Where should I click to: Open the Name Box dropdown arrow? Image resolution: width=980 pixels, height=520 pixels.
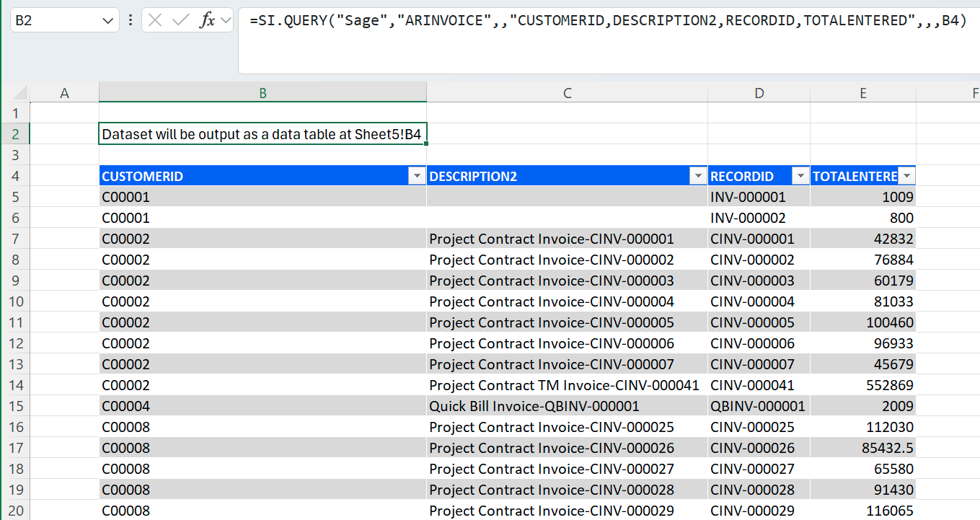[x=108, y=21]
